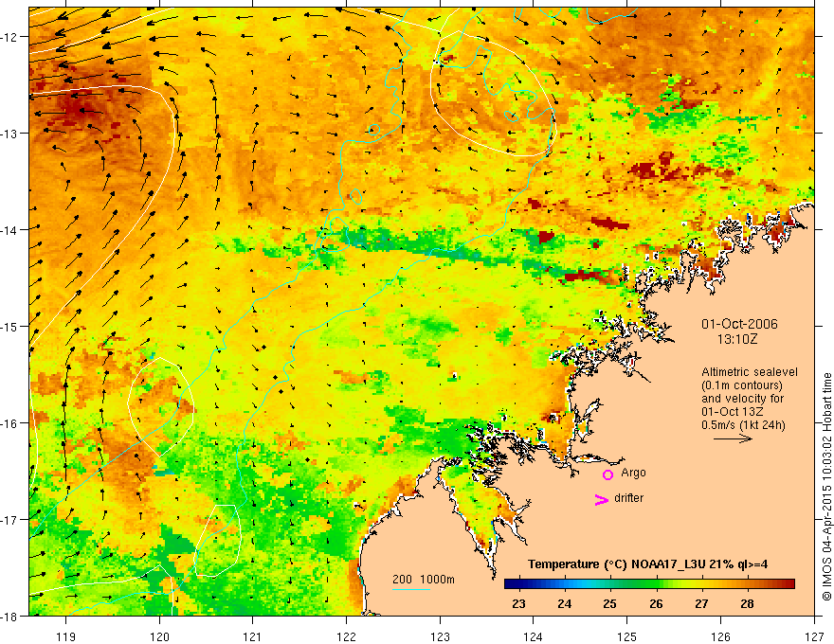Click the color bar value 24
This screenshot has height=644, width=834.
click(564, 603)
